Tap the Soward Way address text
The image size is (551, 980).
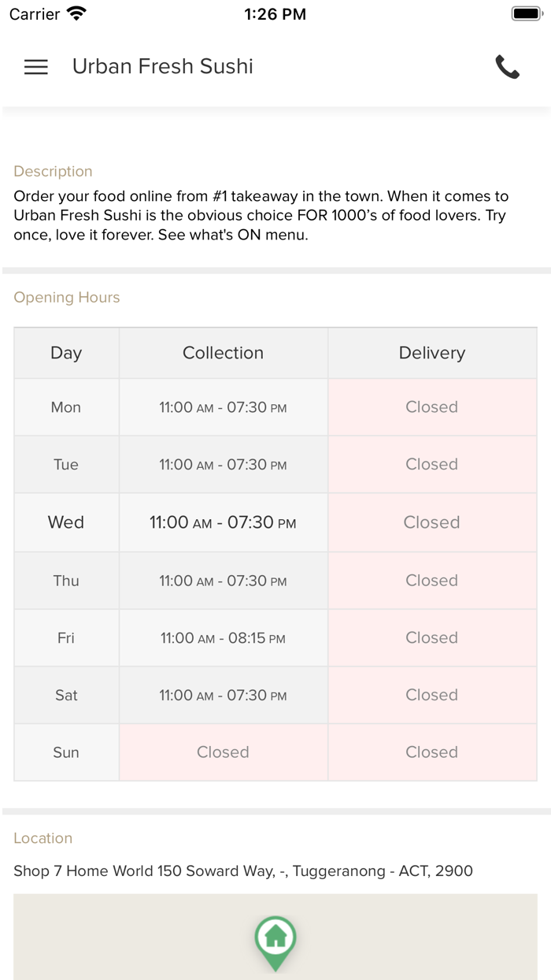(243, 871)
